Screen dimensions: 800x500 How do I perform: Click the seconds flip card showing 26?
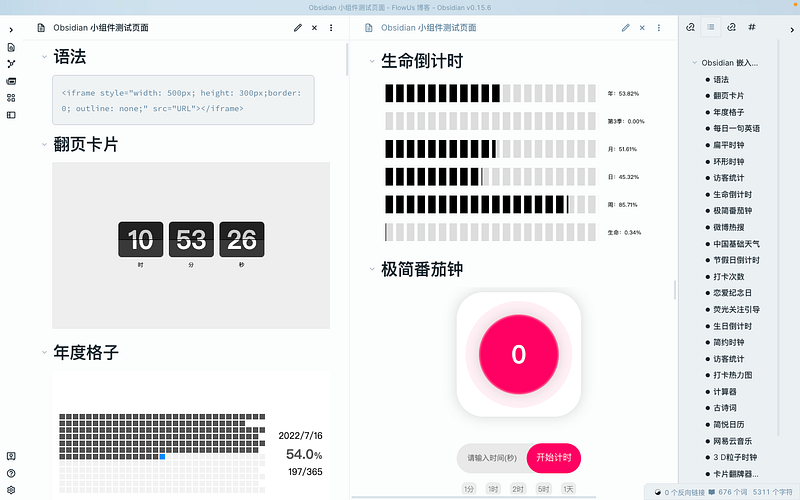(x=242, y=239)
